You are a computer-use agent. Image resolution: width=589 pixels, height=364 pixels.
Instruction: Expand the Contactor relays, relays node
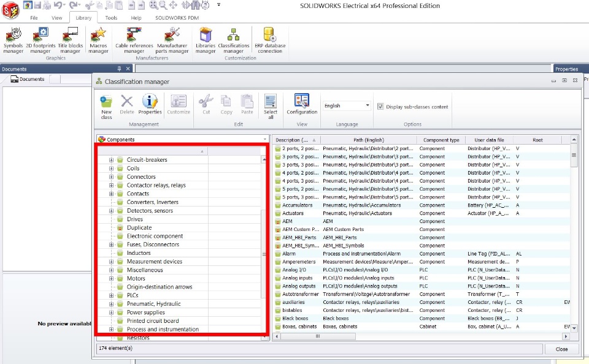(x=111, y=186)
